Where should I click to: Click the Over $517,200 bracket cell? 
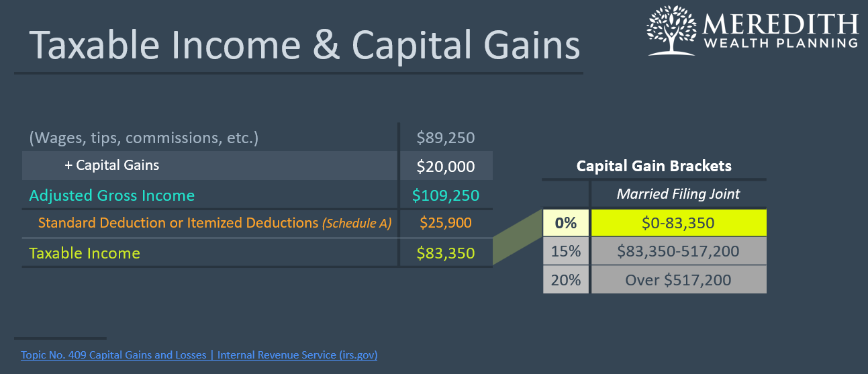(678, 280)
